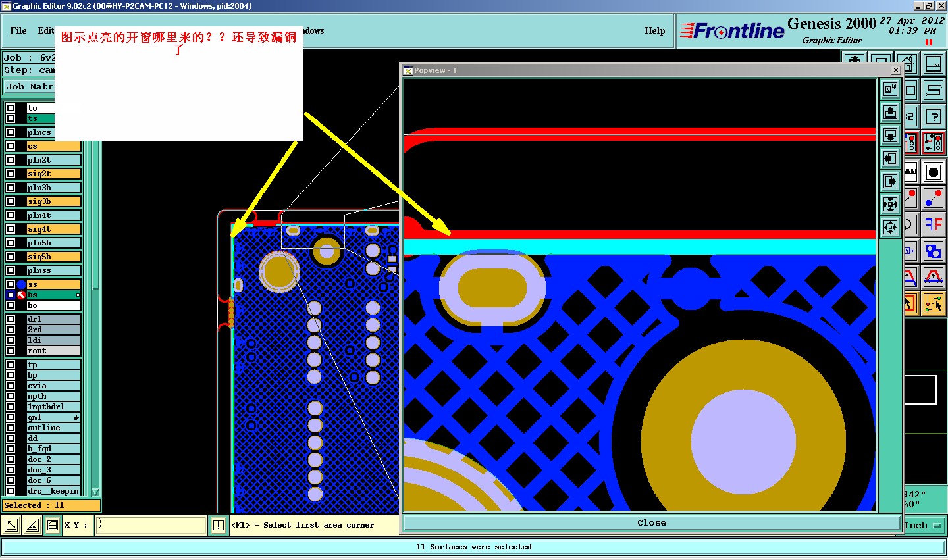This screenshot has width=948, height=560.
Task: Toggle checkbox for layer plnss
Action: click(11, 270)
